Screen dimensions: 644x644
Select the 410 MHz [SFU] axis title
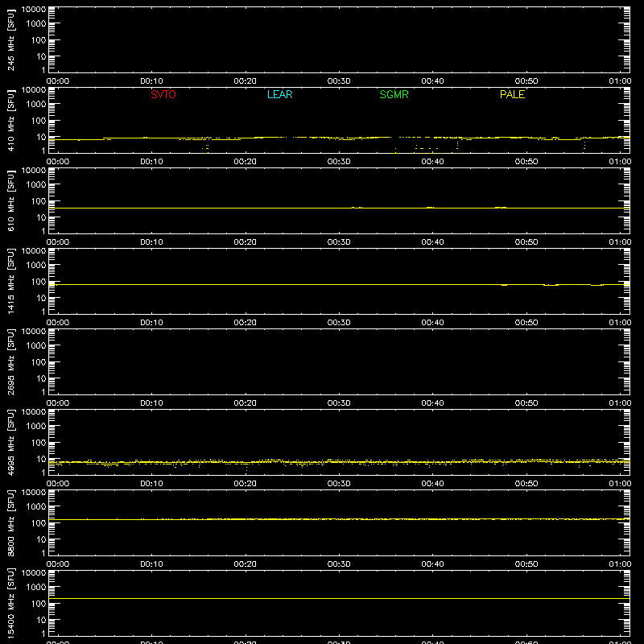tap(10, 120)
